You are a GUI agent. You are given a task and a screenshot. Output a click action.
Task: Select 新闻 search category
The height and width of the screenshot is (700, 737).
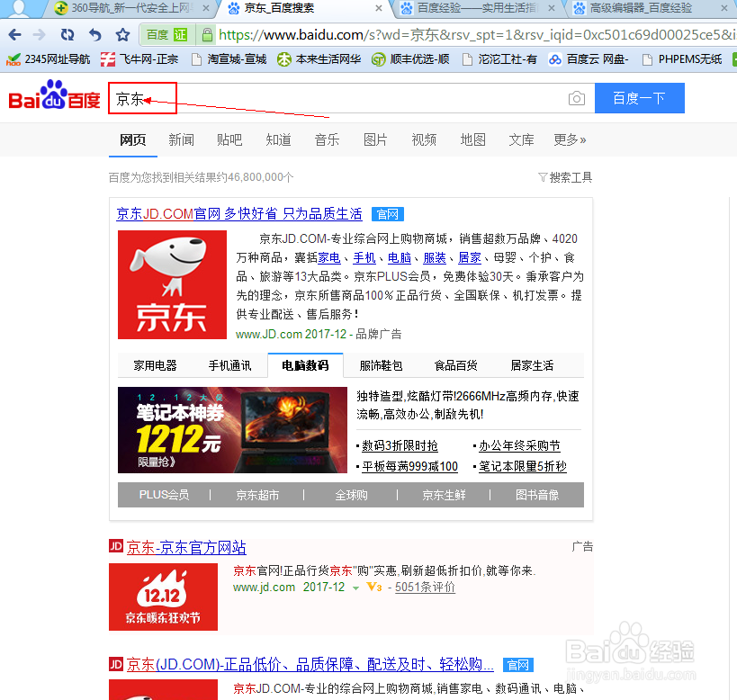pos(182,139)
